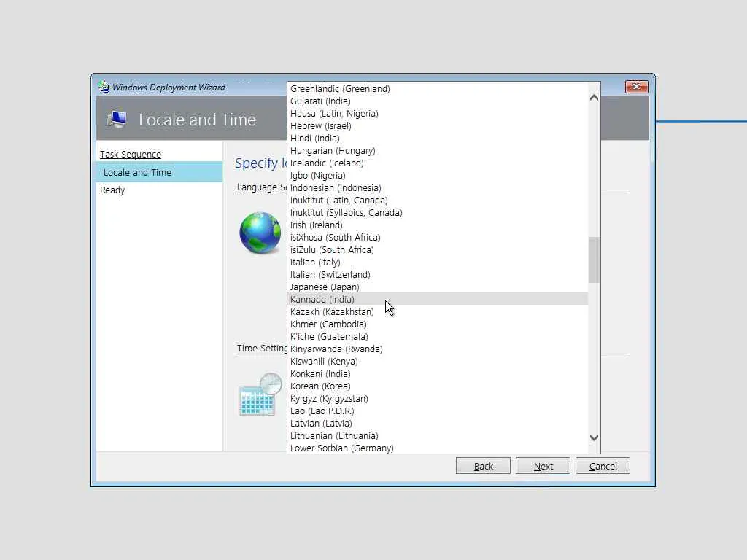
Task: Close the Windows Deployment Wizard window
Action: [636, 87]
